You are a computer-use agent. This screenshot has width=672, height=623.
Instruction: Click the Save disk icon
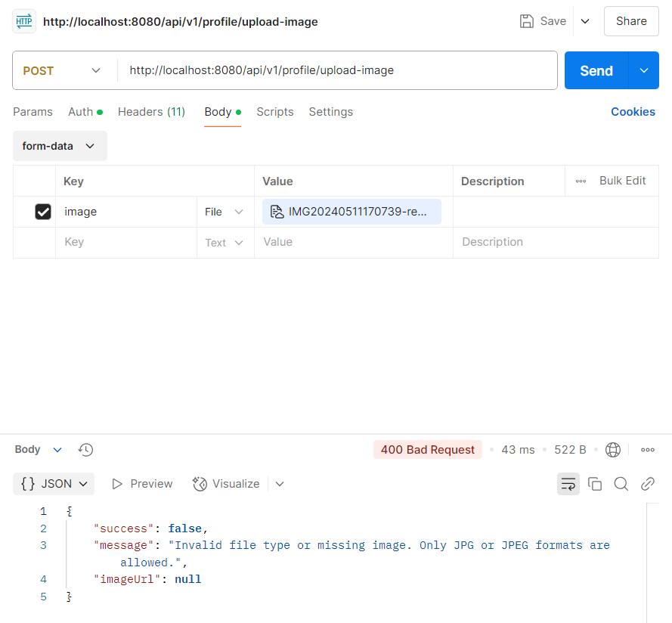pyautogui.click(x=526, y=21)
